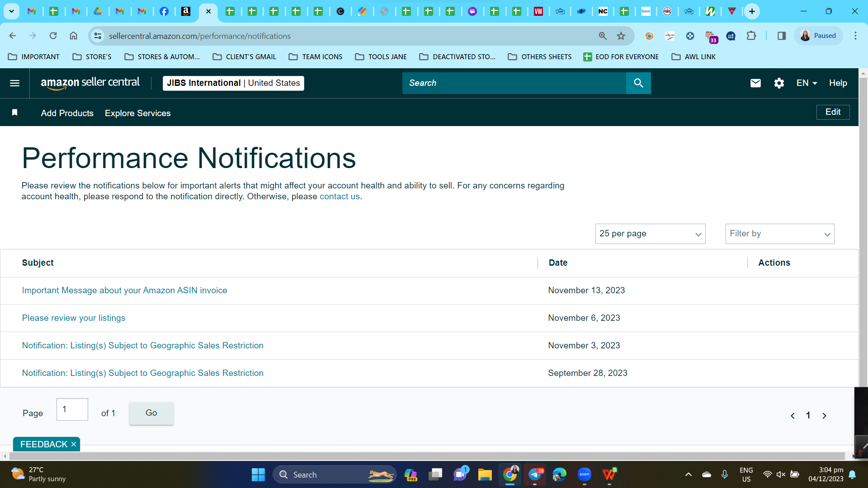Show hidden icons in the system tray
Image resolution: width=868 pixels, height=488 pixels.
[688, 474]
